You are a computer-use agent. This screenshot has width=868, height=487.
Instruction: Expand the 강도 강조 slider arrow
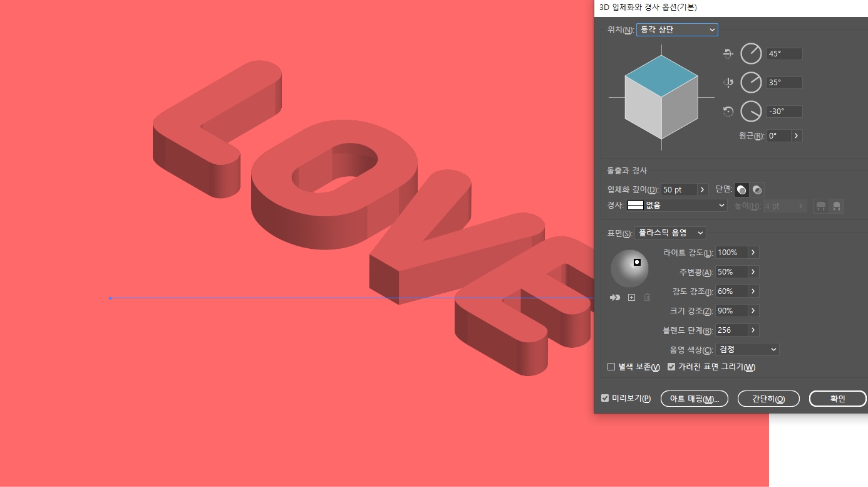coord(753,291)
